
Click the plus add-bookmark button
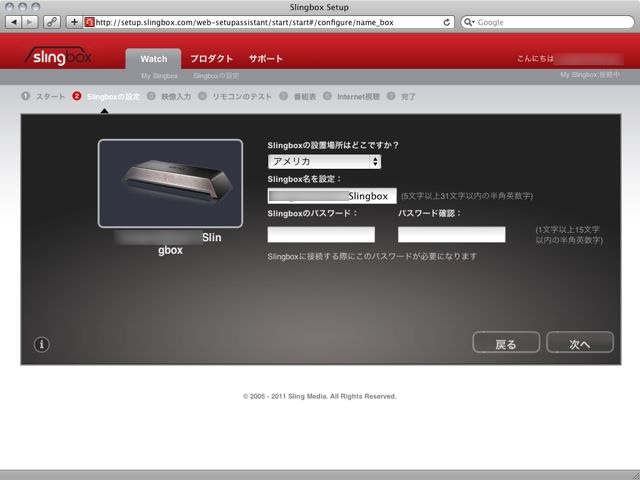[x=74, y=22]
